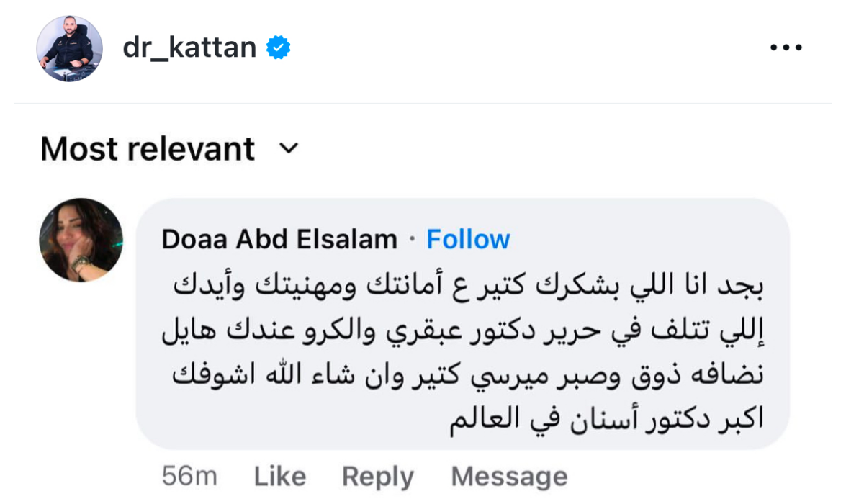
Task: Open Doaa Abd Elsalam's profile name
Action: click(279, 239)
